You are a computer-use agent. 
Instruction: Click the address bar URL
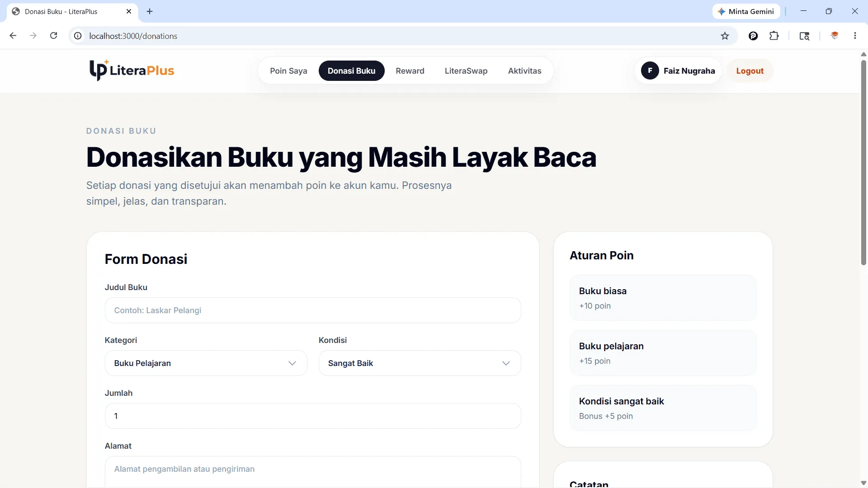133,36
